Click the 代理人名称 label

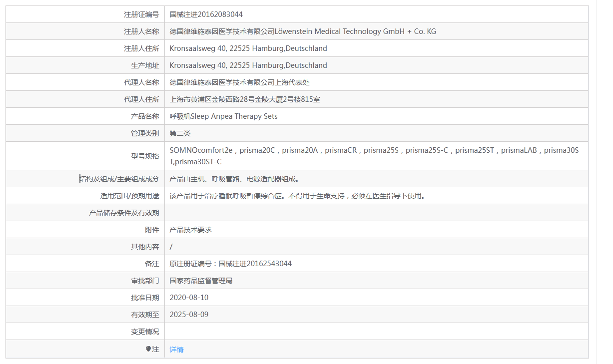coord(141,82)
